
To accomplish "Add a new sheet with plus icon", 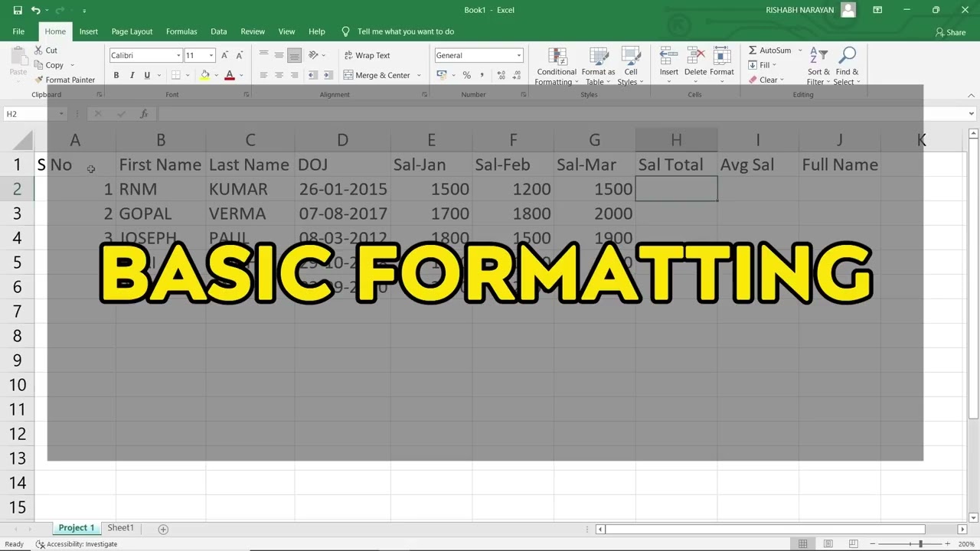I will pyautogui.click(x=162, y=529).
